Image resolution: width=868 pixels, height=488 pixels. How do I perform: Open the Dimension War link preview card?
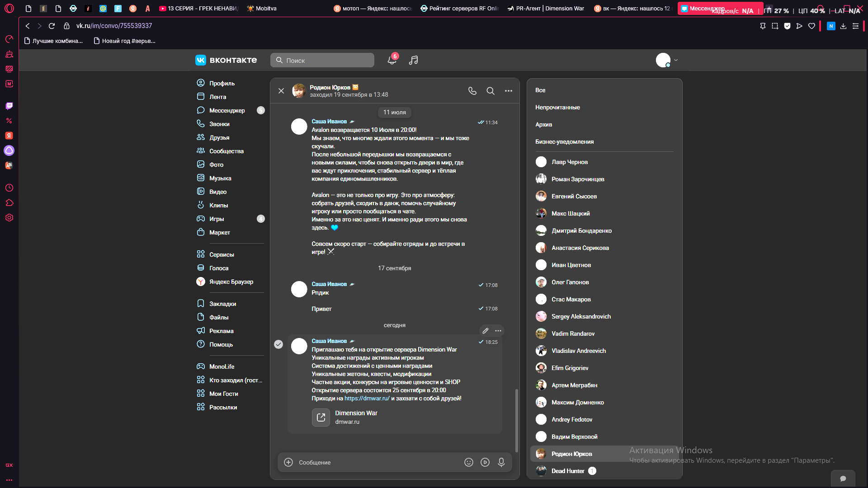[345, 417]
